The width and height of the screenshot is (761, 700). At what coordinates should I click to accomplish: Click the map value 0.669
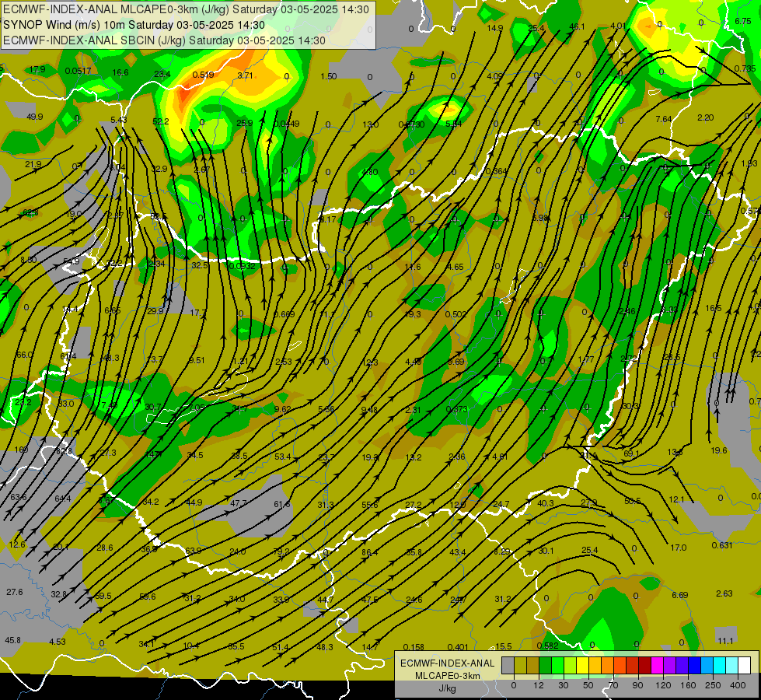[284, 314]
